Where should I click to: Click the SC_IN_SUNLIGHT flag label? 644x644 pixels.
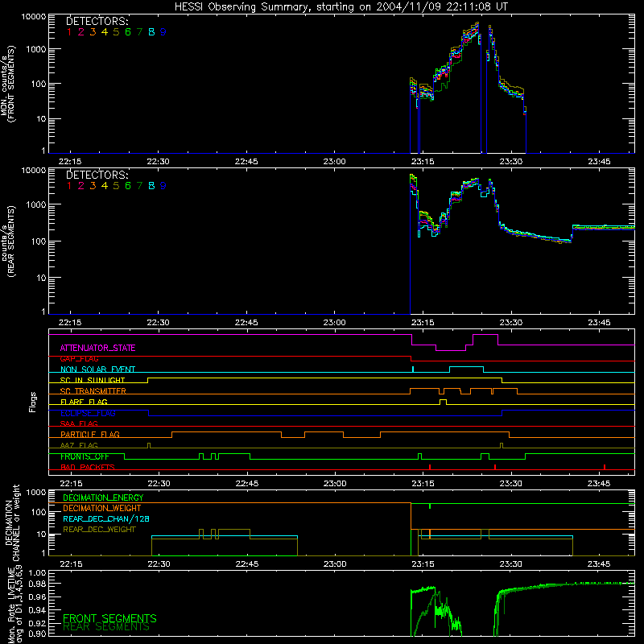point(93,380)
